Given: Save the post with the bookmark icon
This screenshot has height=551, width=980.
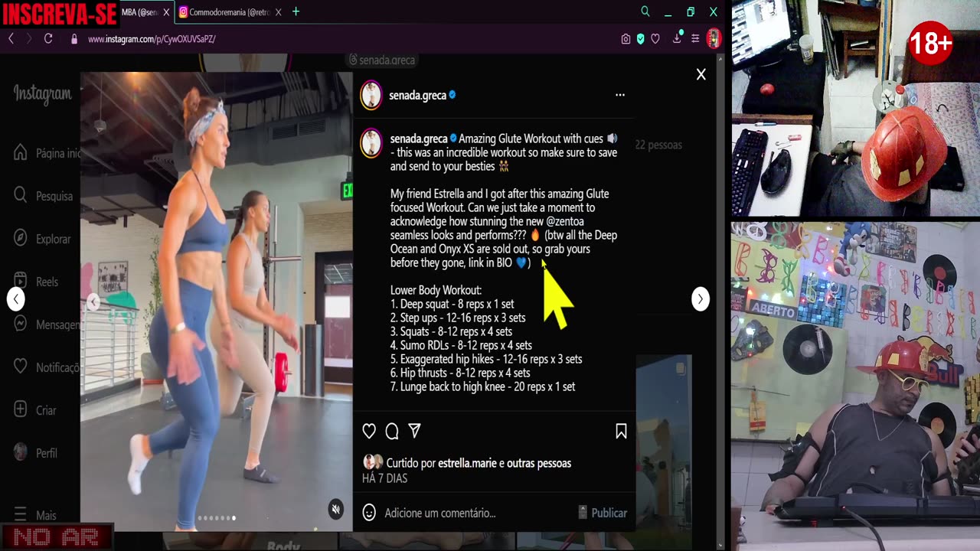Looking at the screenshot, I should coord(621,432).
